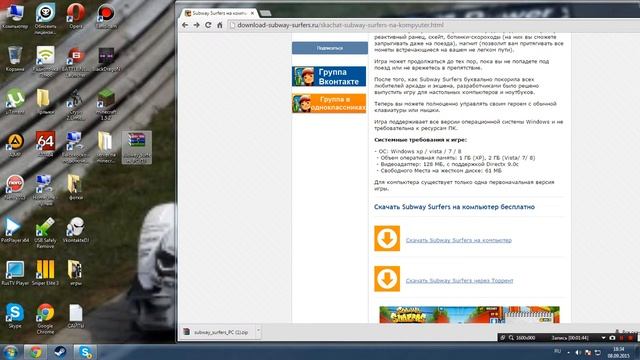Screen dimensions: 640x360
Task: Go to the Chrome home page
Action: [x=220, y=25]
